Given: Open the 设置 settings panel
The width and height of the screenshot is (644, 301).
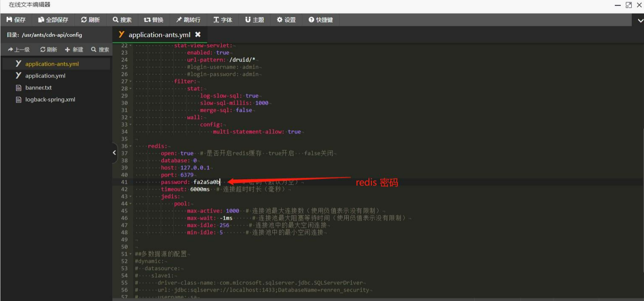Looking at the screenshot, I should click(x=286, y=19).
